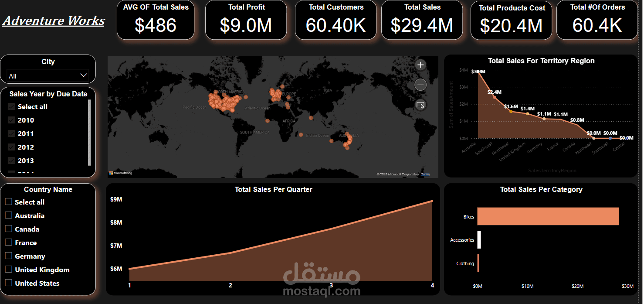The height and width of the screenshot is (304, 644).
Task: Uncheck the 2011 year checkbox
Action: coord(11,134)
